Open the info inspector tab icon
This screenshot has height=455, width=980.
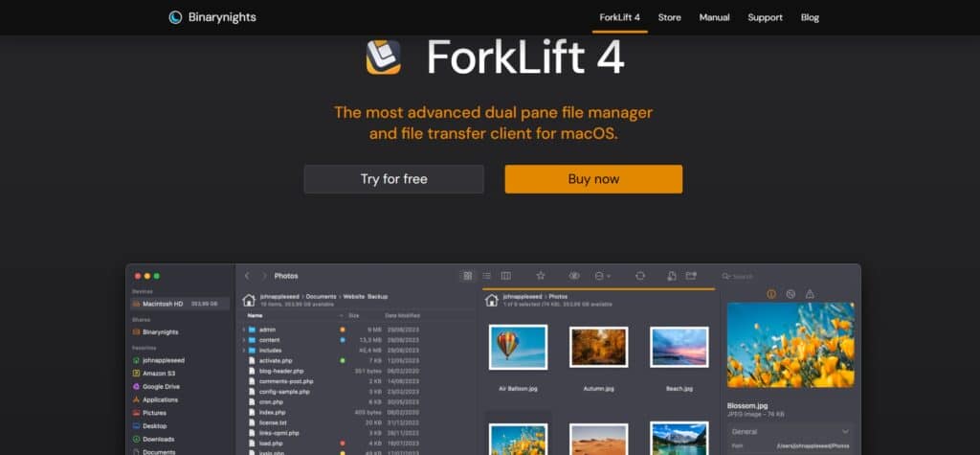(772, 294)
